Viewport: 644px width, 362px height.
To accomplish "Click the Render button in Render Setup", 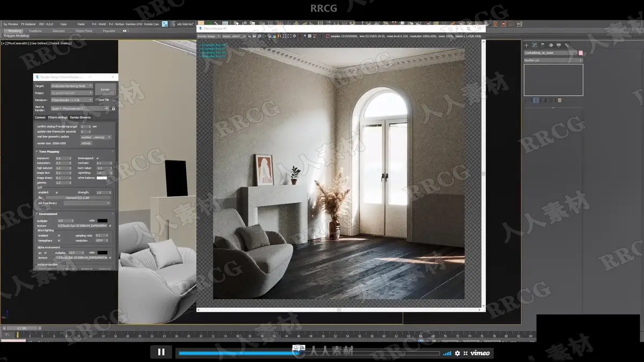I will coord(105,90).
